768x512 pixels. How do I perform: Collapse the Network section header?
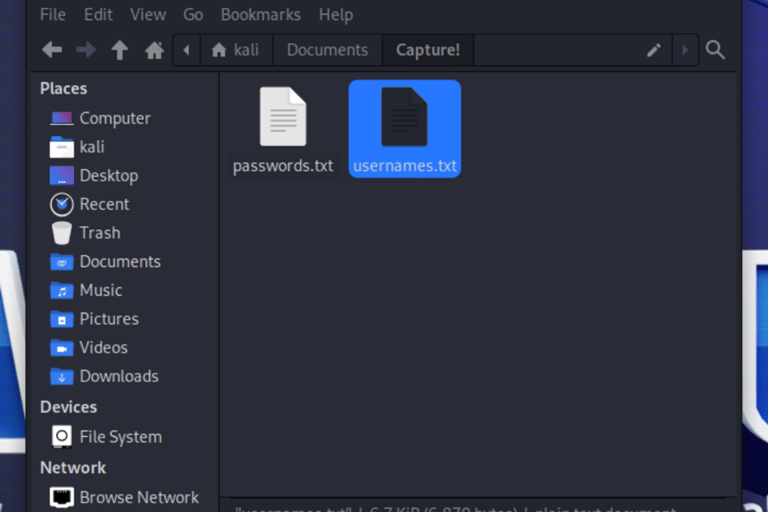click(73, 468)
